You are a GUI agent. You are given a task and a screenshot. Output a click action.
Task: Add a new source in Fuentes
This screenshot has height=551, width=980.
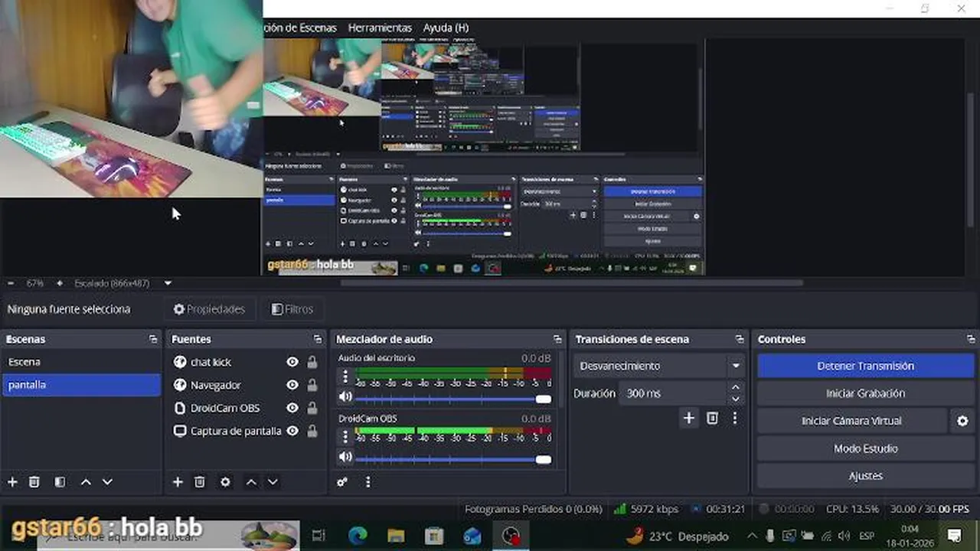[x=178, y=482]
